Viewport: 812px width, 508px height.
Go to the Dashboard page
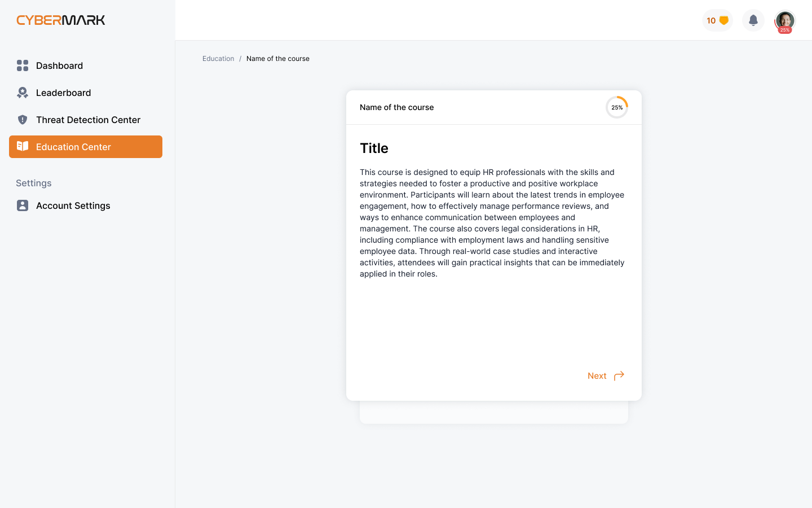tap(59, 65)
